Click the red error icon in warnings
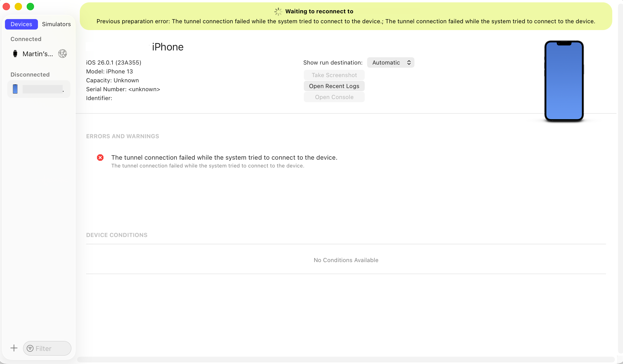Viewport: 623px width, 364px height. (100, 158)
